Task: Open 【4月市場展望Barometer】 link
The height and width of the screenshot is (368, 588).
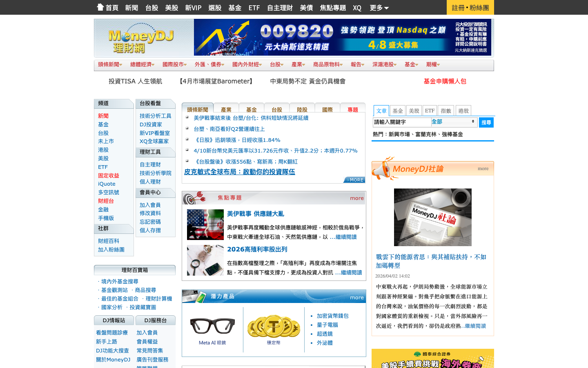Action: [216, 81]
